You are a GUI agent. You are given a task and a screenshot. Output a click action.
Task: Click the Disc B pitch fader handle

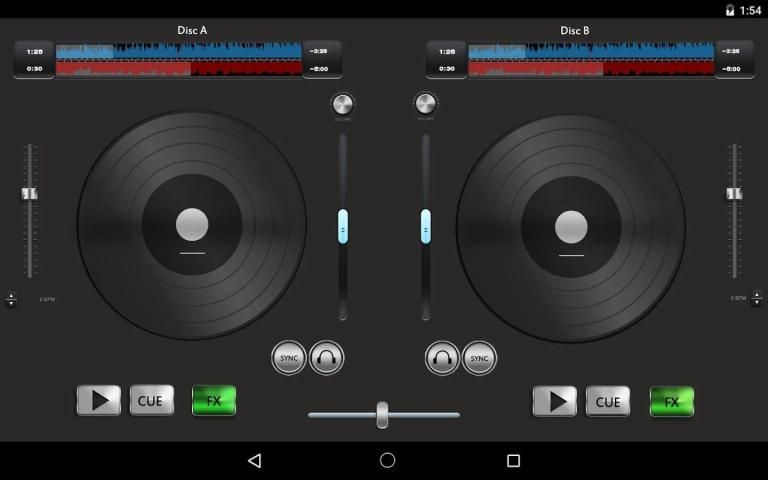(734, 193)
